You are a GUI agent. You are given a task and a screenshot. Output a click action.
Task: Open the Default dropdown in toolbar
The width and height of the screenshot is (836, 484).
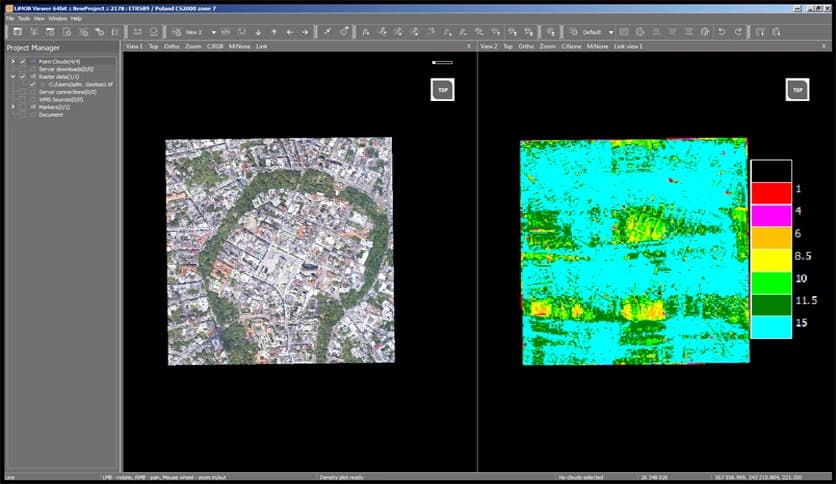(611, 32)
